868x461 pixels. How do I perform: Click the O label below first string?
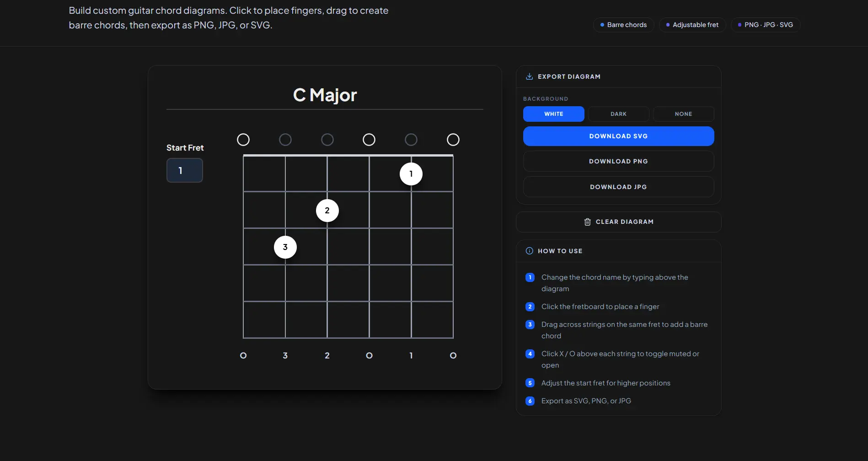[x=243, y=356]
